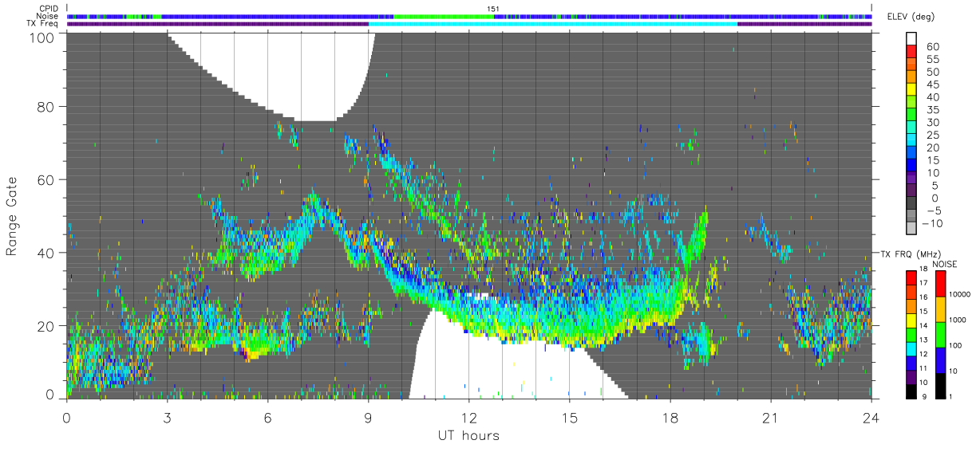Click the Noise strip above the plot
980x452 pixels.
click(x=469, y=16)
